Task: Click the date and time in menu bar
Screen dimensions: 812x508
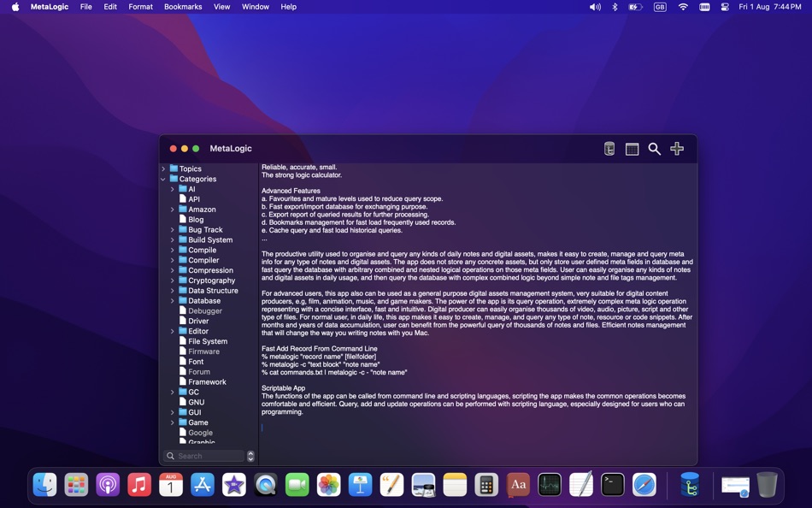Action: [x=769, y=7]
